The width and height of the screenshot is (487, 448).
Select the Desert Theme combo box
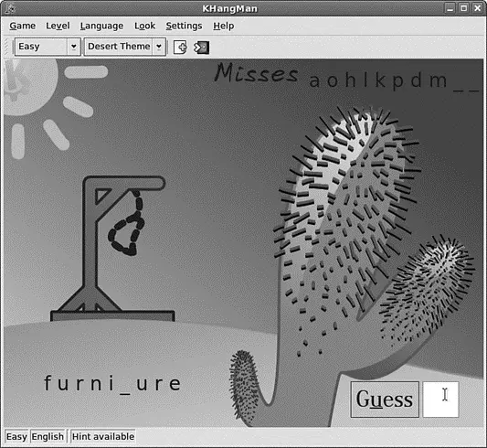click(x=125, y=47)
